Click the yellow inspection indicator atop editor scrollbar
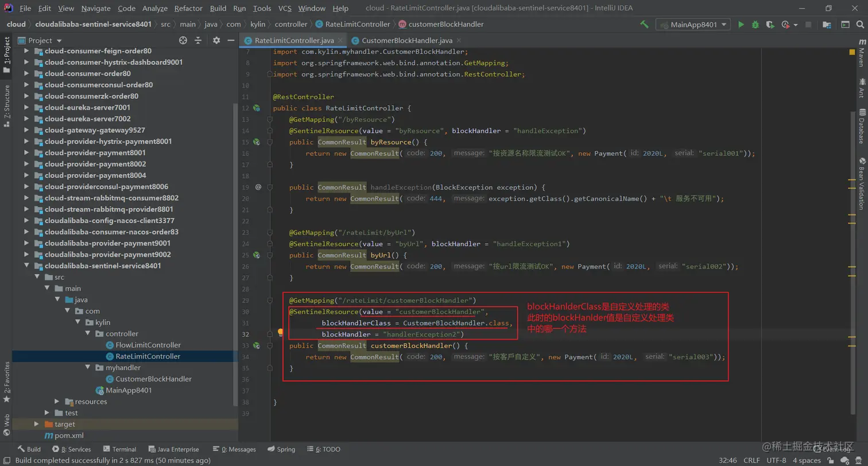The height and width of the screenshot is (466, 868). [852, 52]
